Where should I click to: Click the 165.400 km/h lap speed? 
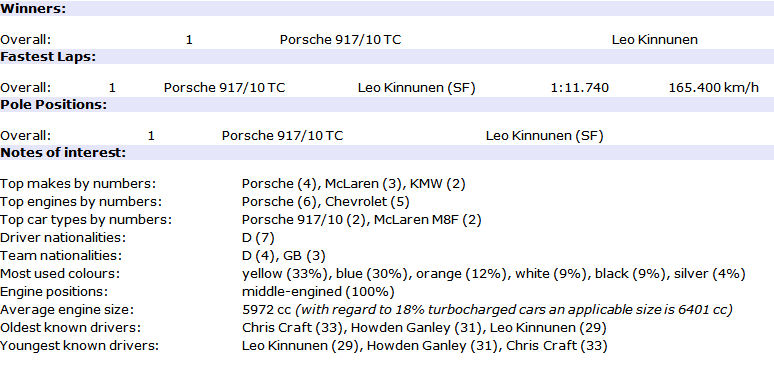[x=714, y=88]
